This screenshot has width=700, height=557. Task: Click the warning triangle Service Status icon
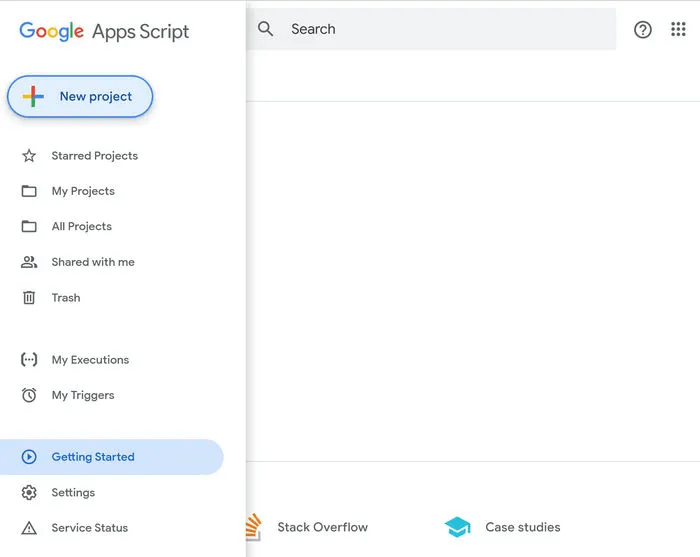[29, 528]
